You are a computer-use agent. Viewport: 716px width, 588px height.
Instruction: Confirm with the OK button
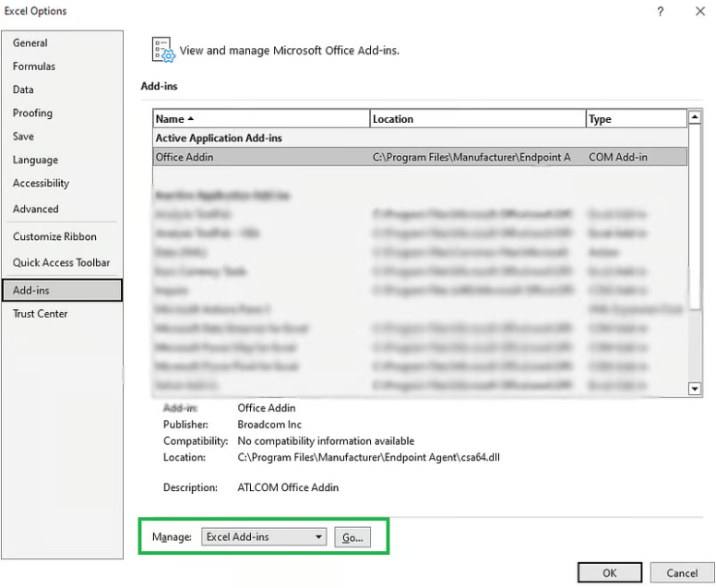[x=610, y=573]
